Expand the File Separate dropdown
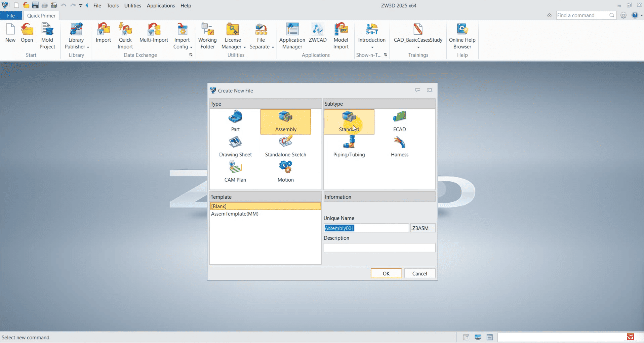 [x=273, y=47]
